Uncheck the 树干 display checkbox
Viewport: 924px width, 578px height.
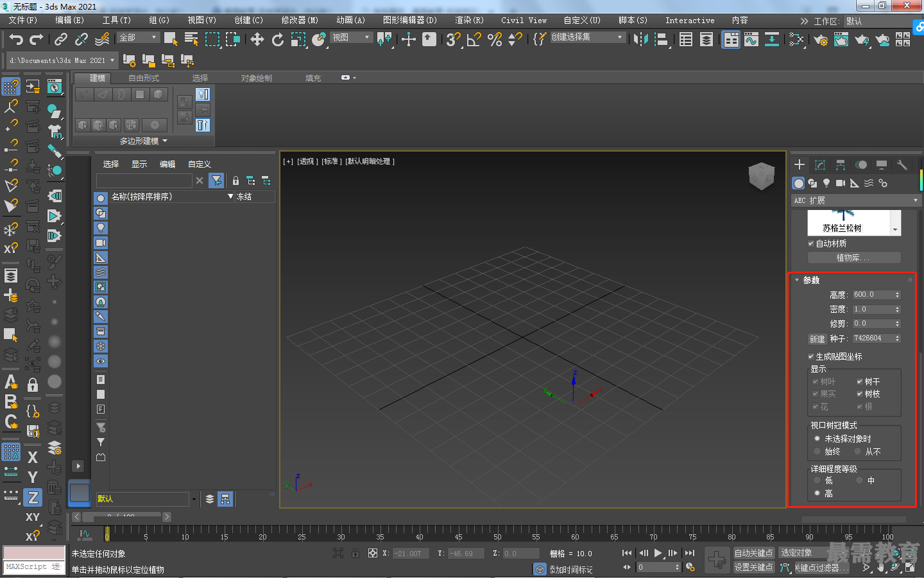[860, 381]
